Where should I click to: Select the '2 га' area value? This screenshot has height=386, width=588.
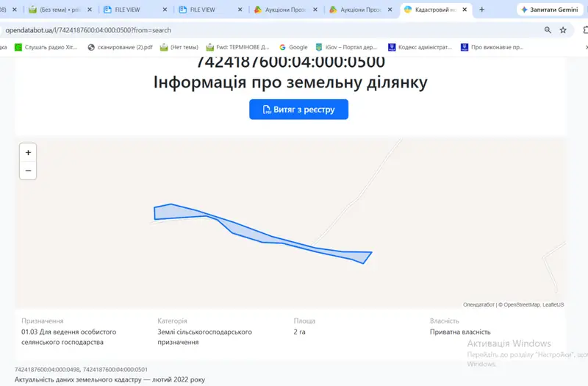pyautogui.click(x=299, y=332)
